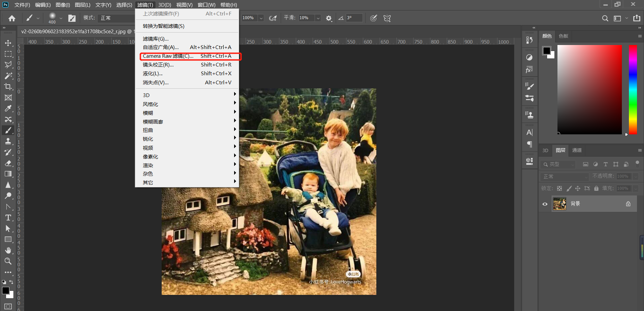Image resolution: width=644 pixels, height=311 pixels.
Task: Toggle pressure controls size
Action: coord(373,18)
